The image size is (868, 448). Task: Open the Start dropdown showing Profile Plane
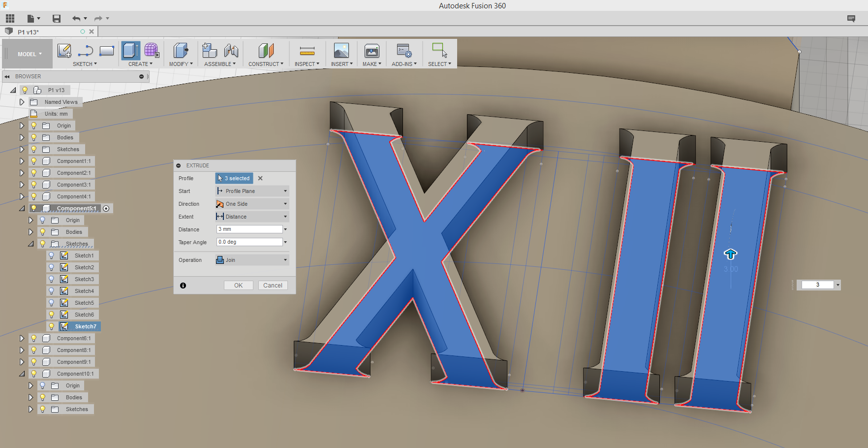pyautogui.click(x=252, y=191)
